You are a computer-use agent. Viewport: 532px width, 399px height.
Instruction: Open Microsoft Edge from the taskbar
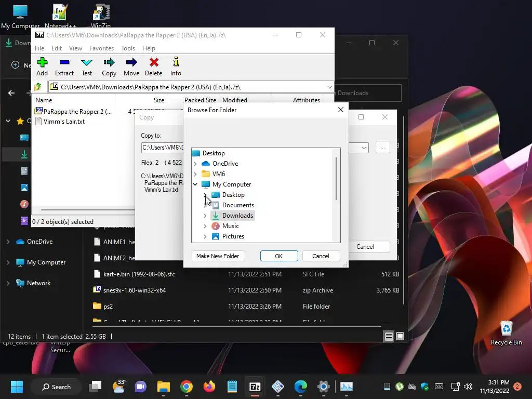coord(301,387)
